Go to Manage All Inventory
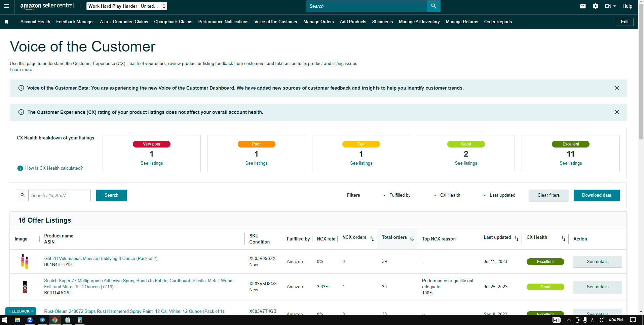644x325 pixels. coord(419,22)
